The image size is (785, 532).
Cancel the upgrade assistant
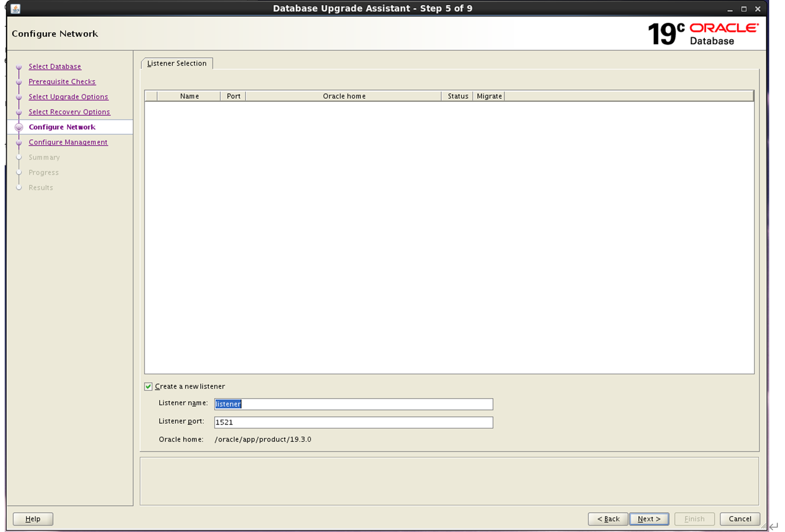pos(740,519)
